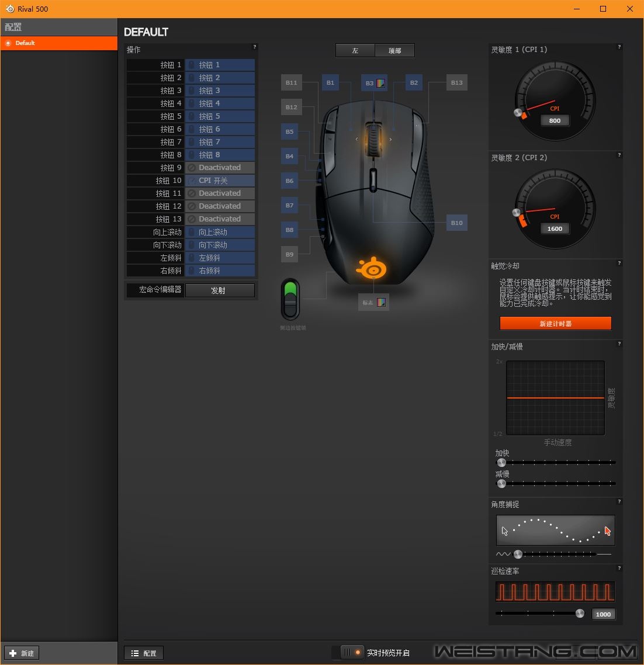Click the glowing SteelSeries logo on the mouse image
644x665 pixels.
(372, 268)
